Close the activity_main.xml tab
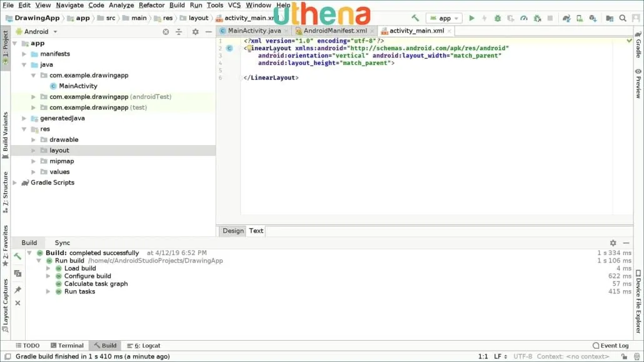This screenshot has height=362, width=644. click(450, 31)
